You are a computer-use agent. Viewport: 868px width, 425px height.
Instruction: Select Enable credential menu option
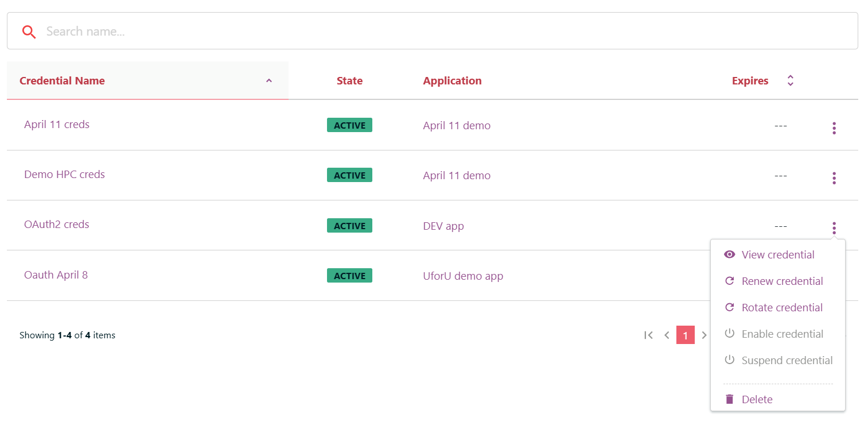(x=782, y=334)
